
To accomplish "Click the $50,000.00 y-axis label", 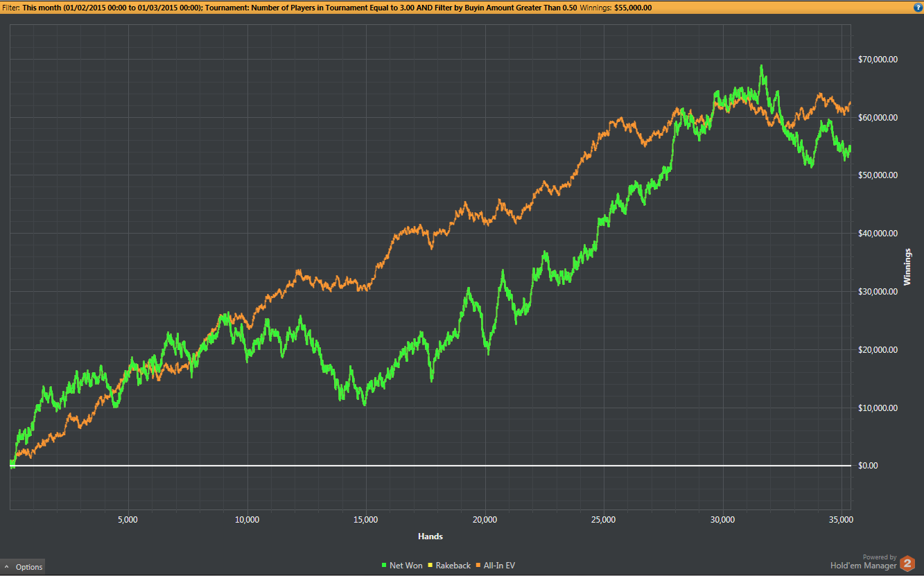I will pyautogui.click(x=878, y=175).
